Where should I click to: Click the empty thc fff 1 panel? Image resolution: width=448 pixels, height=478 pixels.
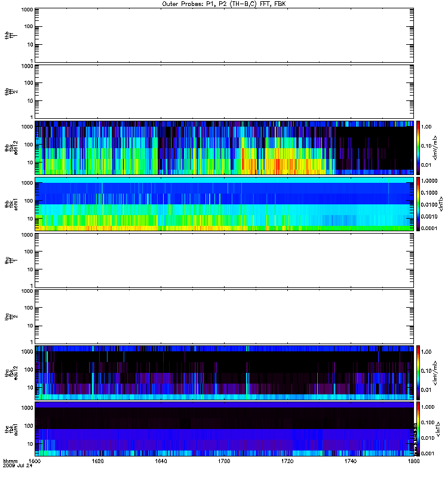[x=225, y=261]
